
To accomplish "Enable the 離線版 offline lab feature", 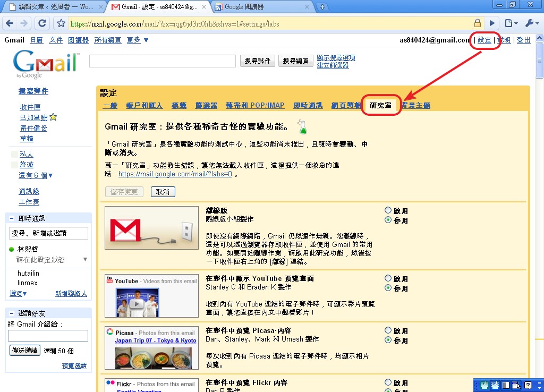I will [x=388, y=210].
